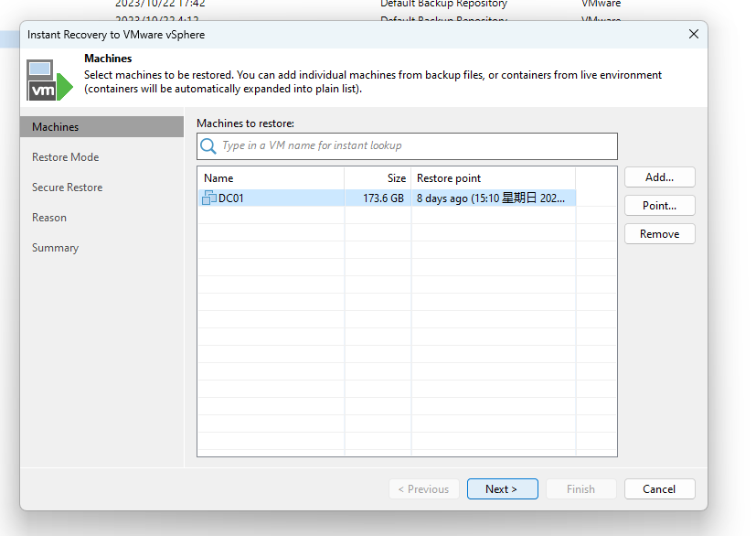Screen dimensions: 756x536
Task: Click the DC01 virtual machine icon
Action: 209,198
